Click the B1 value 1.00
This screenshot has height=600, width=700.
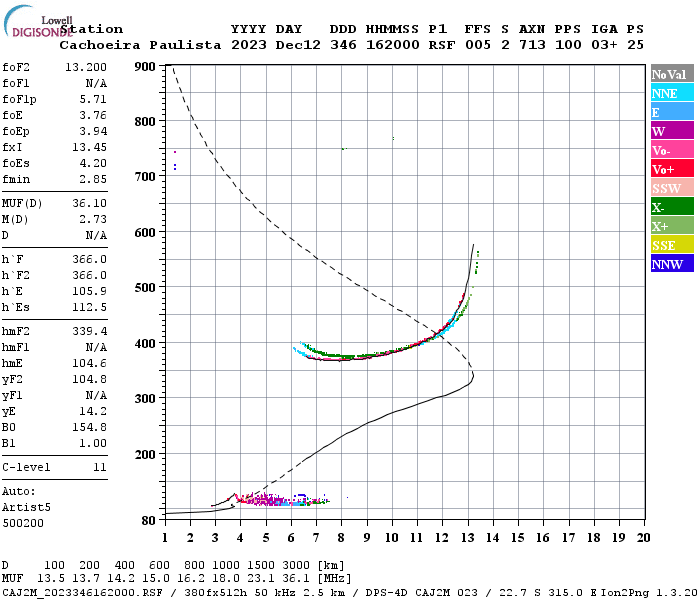[93, 443]
